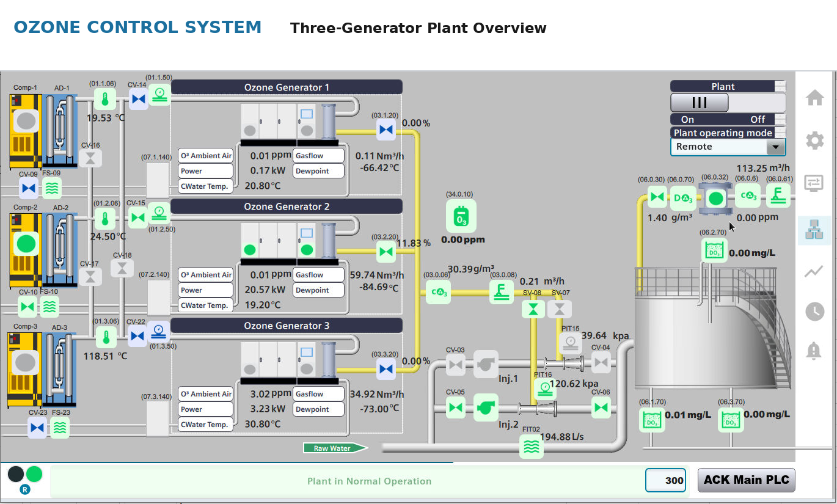Image resolution: width=837 pixels, height=504 pixels.
Task: Open pressure gauge icon 01.2.50
Action: tap(159, 213)
